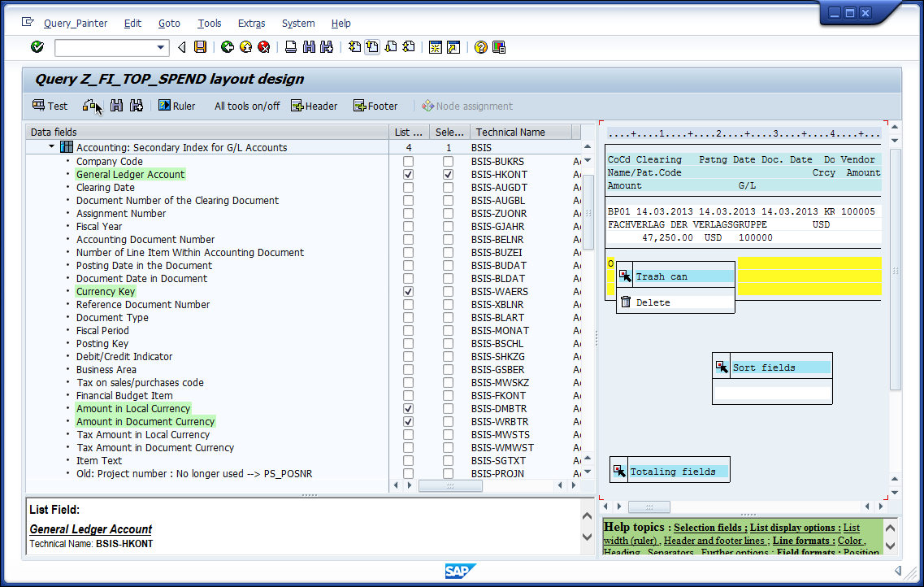The height and width of the screenshot is (587, 924).
Task: Click the Selection fields help link
Action: pyautogui.click(x=710, y=528)
